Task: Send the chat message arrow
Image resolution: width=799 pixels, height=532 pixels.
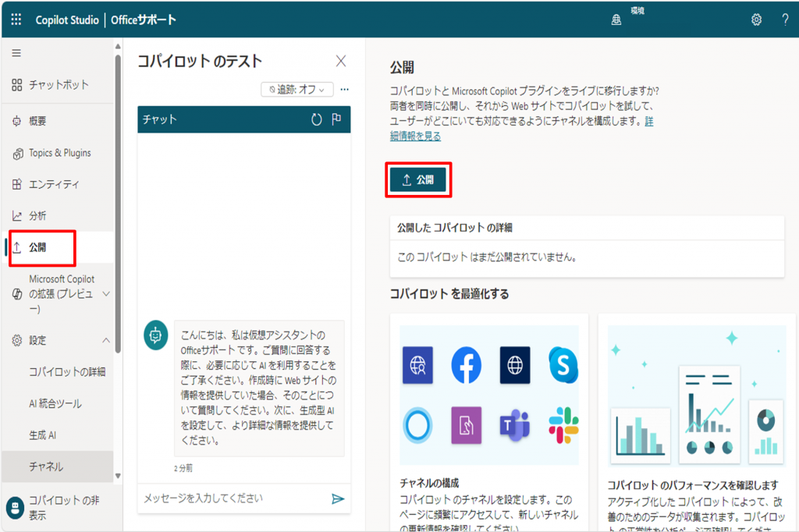Action: [x=338, y=498]
